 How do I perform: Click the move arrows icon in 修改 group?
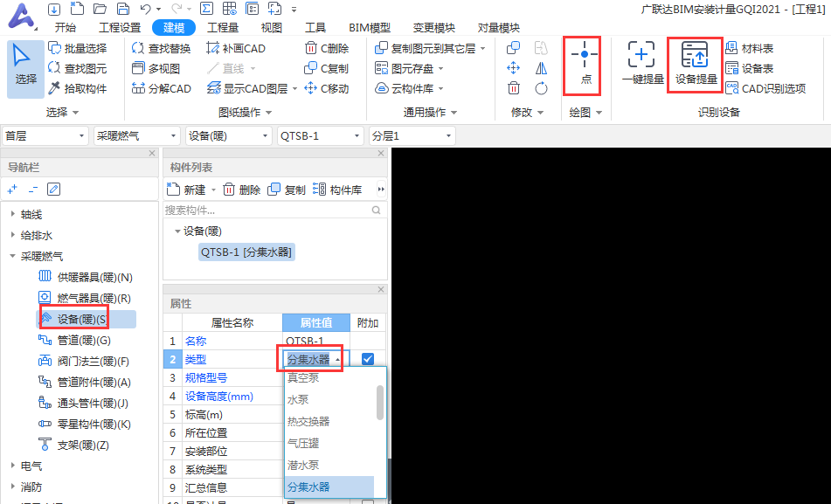514,68
